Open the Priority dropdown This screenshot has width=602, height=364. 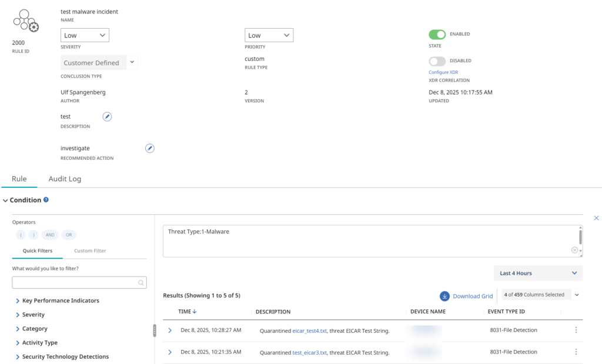tap(269, 36)
